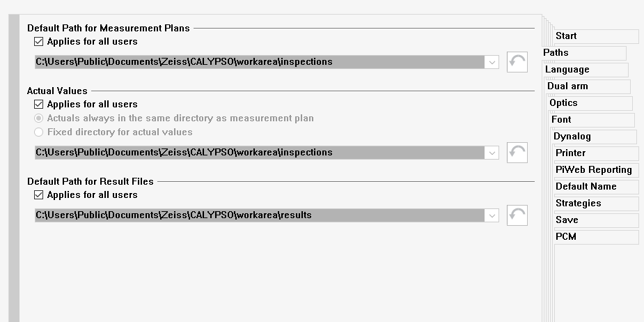Select Fixed directory for actual values option
Viewport: 644px width, 322px height.
click(39, 132)
